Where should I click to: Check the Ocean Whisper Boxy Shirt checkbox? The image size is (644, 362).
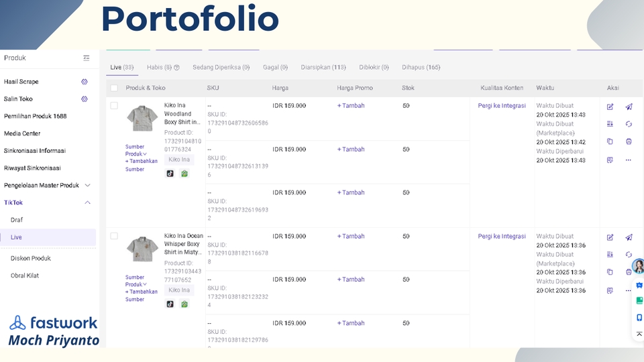(114, 236)
